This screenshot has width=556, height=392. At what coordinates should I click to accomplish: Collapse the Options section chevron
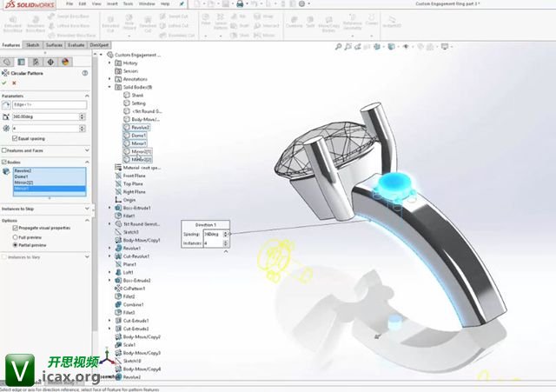pyautogui.click(x=87, y=220)
